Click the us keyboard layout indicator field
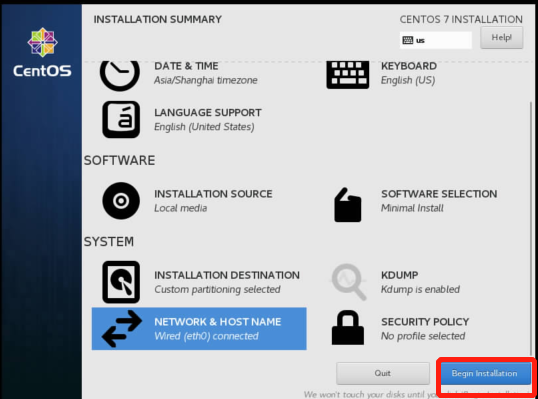 (436, 40)
